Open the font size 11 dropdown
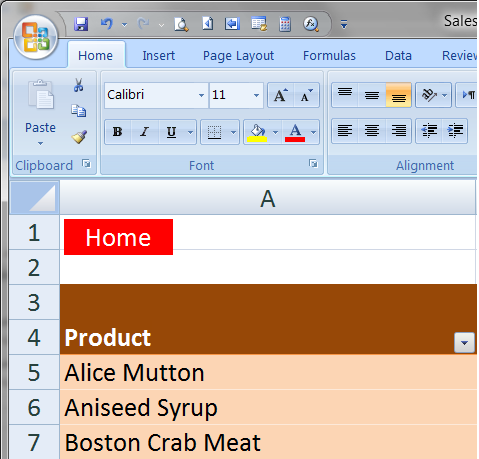 coord(256,95)
